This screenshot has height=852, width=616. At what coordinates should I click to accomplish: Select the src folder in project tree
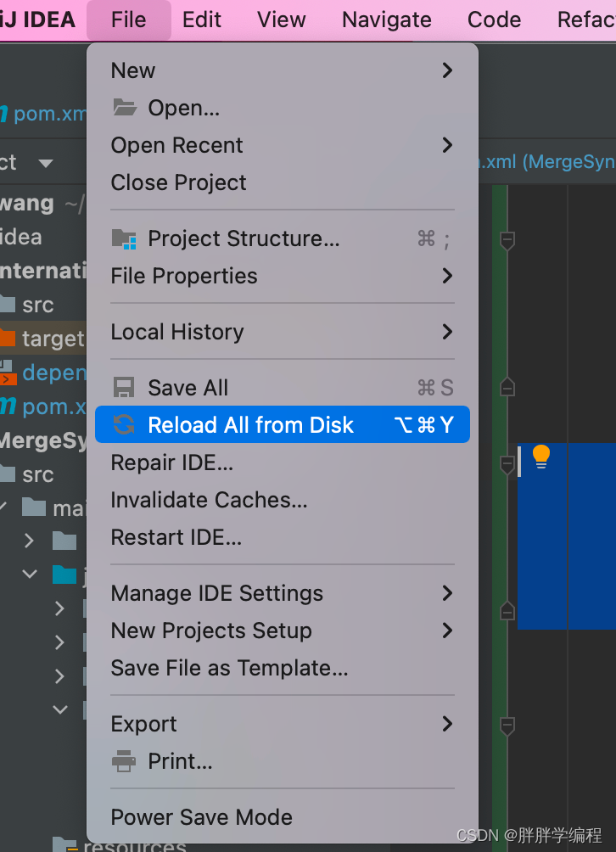click(x=37, y=305)
